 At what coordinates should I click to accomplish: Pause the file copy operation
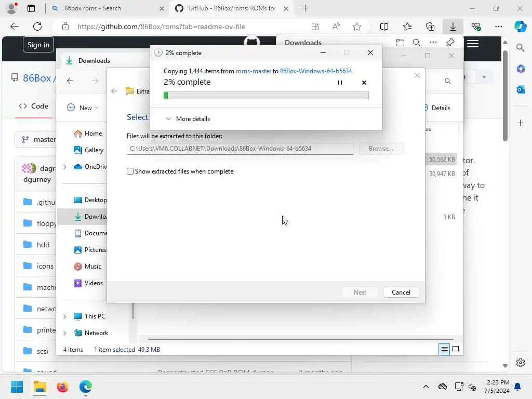pyautogui.click(x=340, y=83)
